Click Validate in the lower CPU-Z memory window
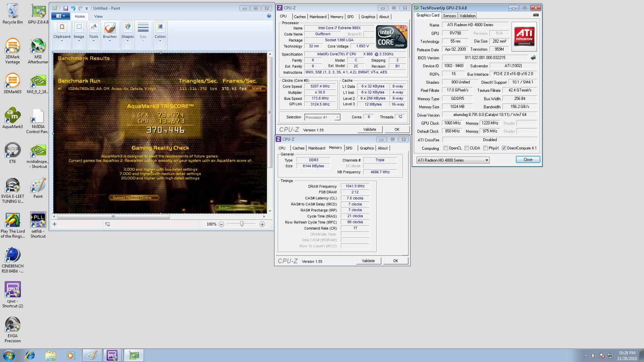The height and width of the screenshot is (362, 644). [368, 261]
